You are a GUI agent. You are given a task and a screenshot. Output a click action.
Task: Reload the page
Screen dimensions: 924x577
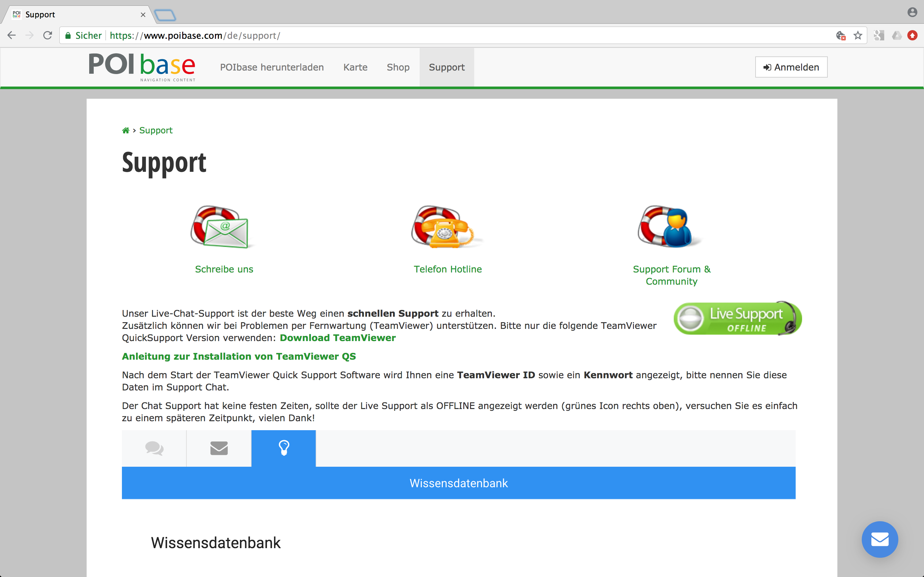[x=48, y=36]
